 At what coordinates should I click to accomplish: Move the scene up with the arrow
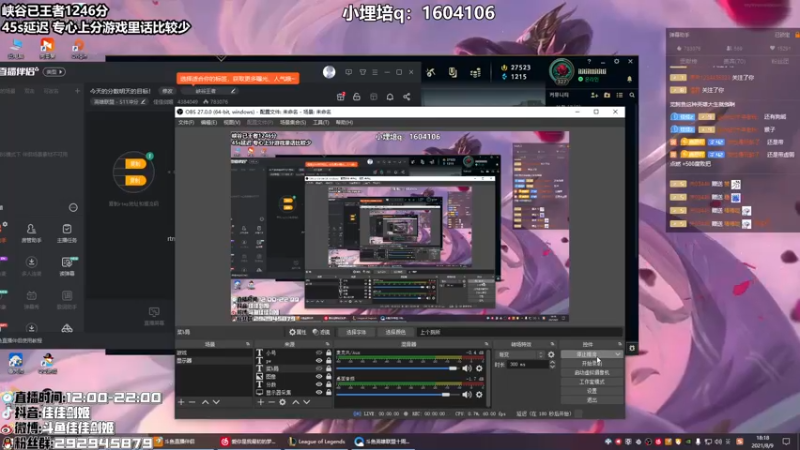[205, 402]
